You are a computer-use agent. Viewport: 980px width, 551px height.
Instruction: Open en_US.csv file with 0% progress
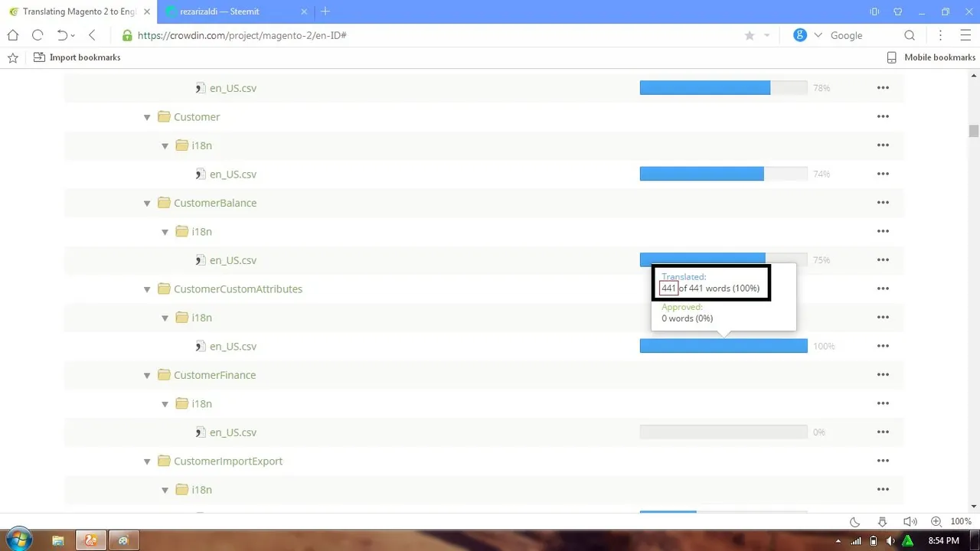tap(233, 432)
